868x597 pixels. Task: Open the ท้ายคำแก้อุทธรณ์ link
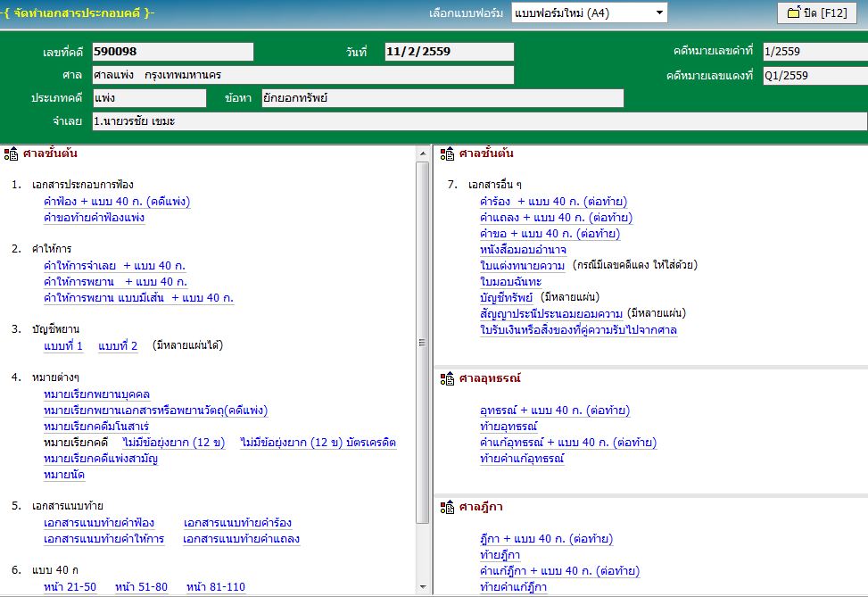pyautogui.click(x=522, y=459)
